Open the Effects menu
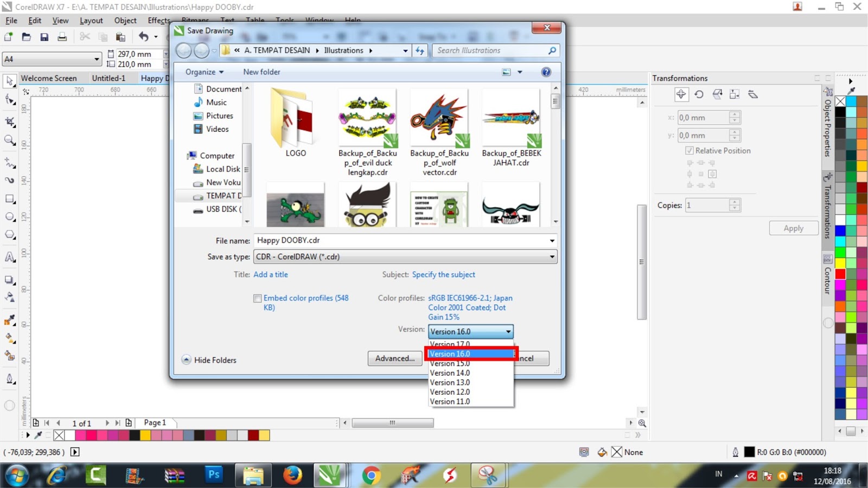The height and width of the screenshot is (488, 868). pos(158,20)
